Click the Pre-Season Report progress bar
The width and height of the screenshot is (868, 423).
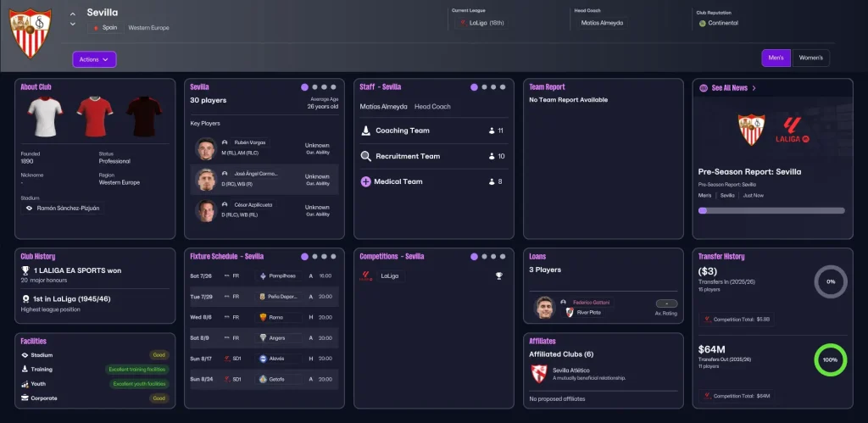click(771, 210)
